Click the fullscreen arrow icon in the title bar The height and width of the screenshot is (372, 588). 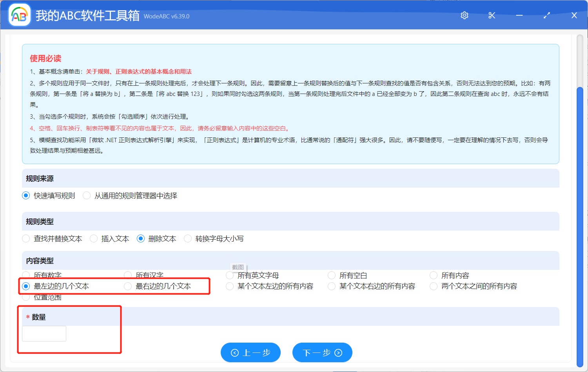[547, 15]
